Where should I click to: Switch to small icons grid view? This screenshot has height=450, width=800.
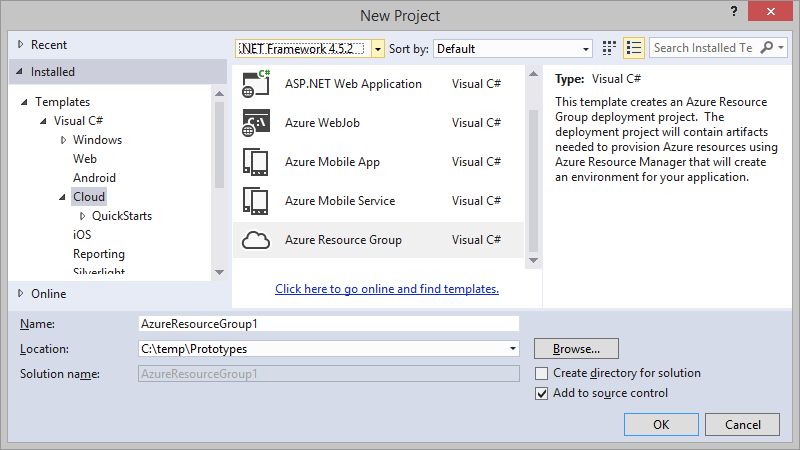point(609,48)
